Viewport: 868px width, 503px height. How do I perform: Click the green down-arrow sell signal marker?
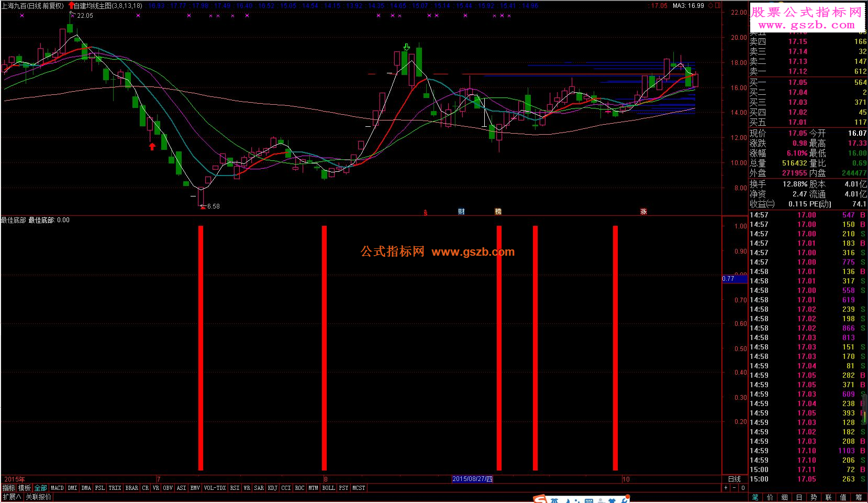coord(407,47)
